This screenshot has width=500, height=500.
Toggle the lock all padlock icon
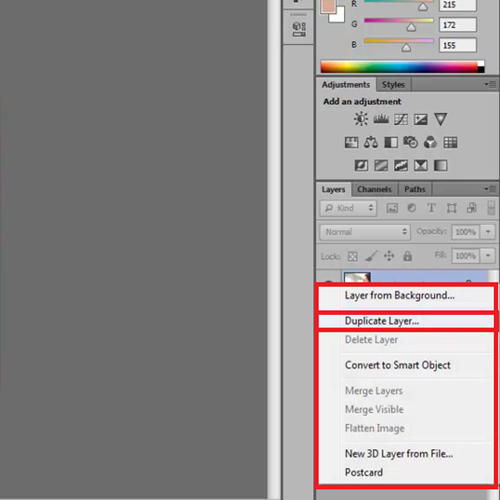[x=407, y=256]
